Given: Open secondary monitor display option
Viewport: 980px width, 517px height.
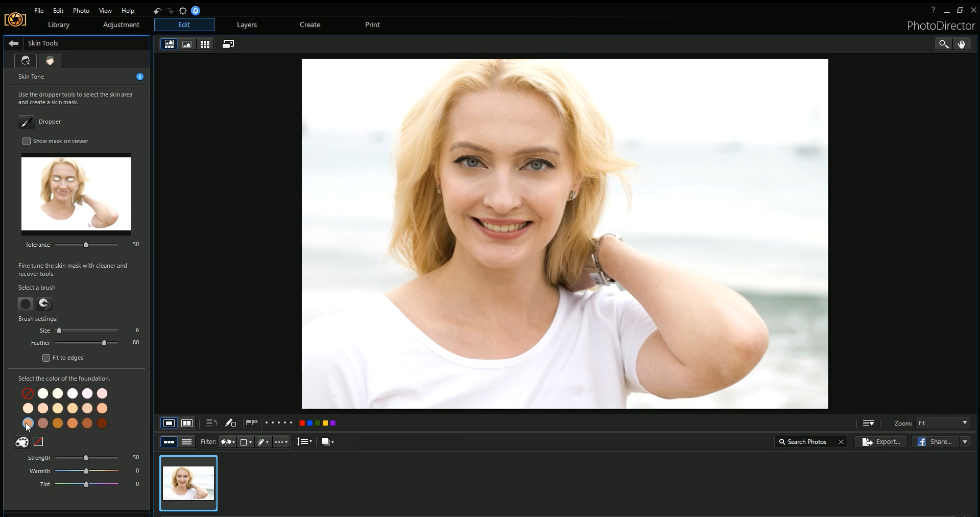Looking at the screenshot, I should [x=228, y=44].
